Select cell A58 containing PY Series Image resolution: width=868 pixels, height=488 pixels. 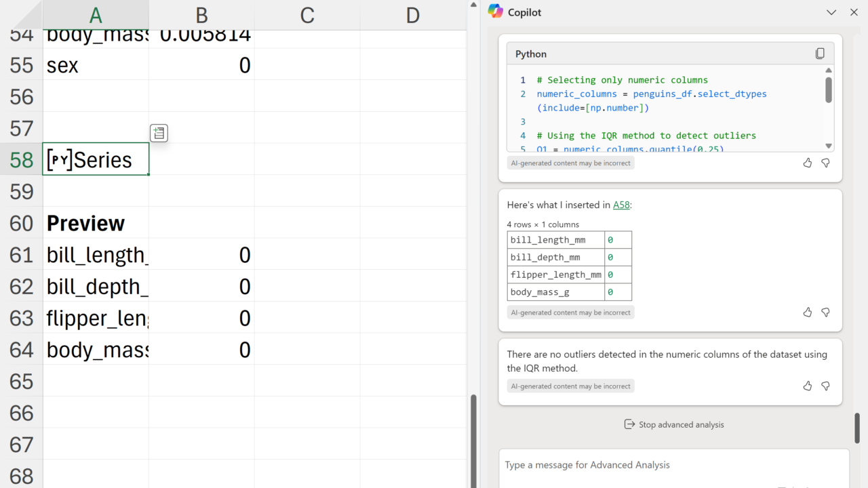click(x=96, y=160)
